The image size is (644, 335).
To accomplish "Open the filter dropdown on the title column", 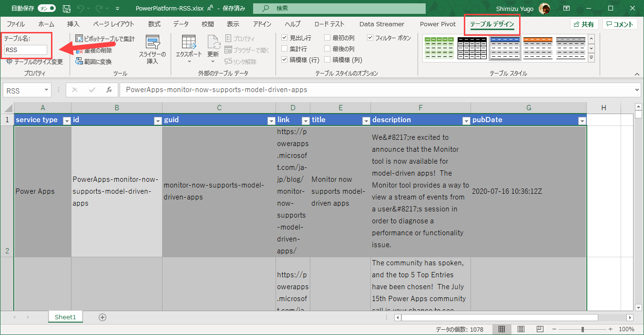I will (x=366, y=121).
